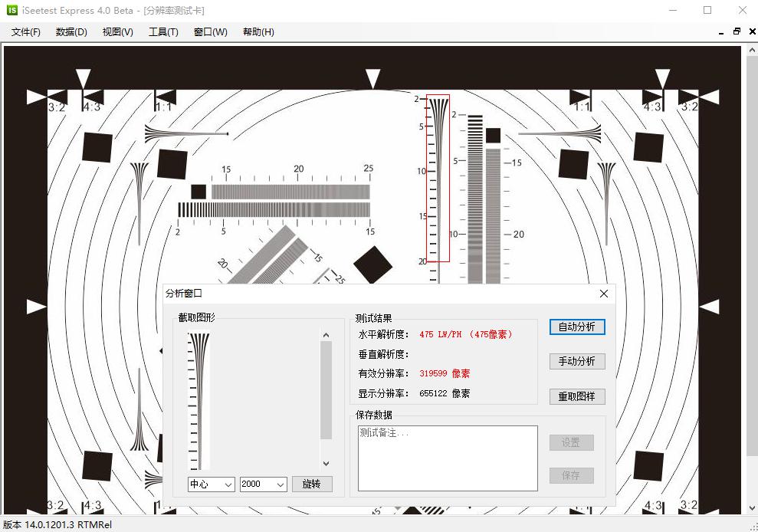
Task: Click the 有效分辨率 label
Action: (383, 374)
